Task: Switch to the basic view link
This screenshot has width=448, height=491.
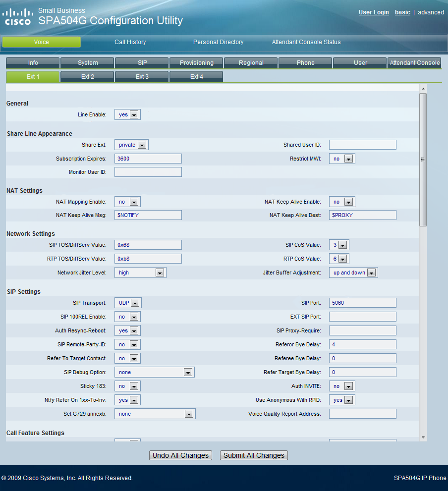Action: coord(402,12)
